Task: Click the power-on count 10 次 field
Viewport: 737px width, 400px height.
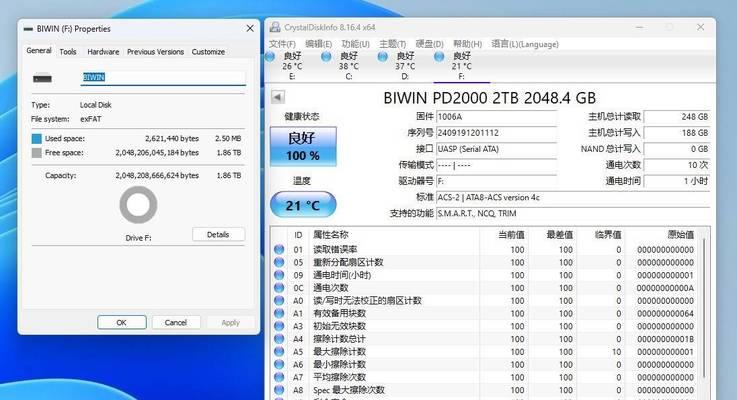Action: point(677,165)
